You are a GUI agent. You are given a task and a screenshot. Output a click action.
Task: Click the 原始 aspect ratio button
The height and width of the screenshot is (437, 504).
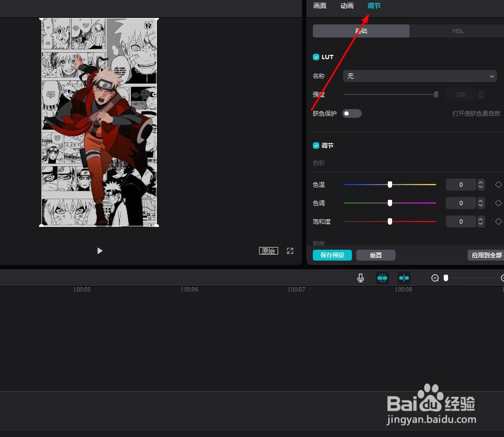(x=268, y=251)
